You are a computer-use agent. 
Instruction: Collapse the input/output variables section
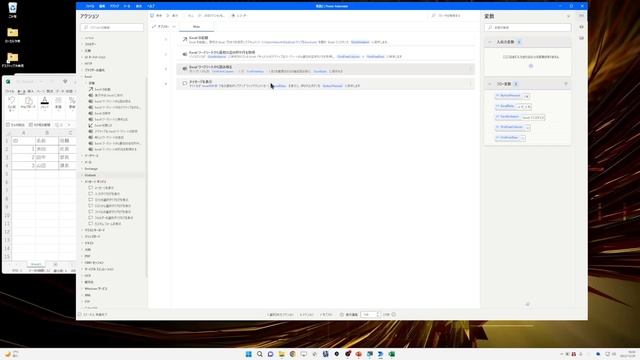490,42
